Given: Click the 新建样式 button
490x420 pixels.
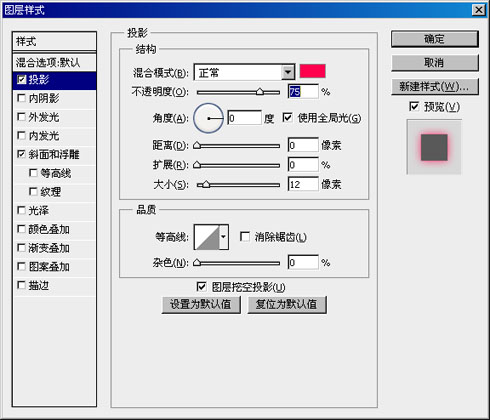Looking at the screenshot, I should pyautogui.click(x=435, y=87).
